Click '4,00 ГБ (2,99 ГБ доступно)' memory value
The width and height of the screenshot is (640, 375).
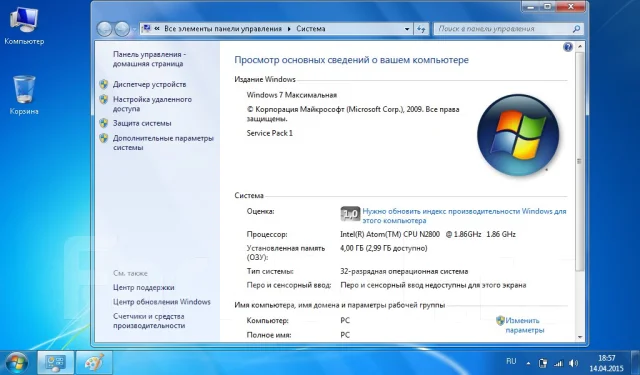[x=384, y=248]
